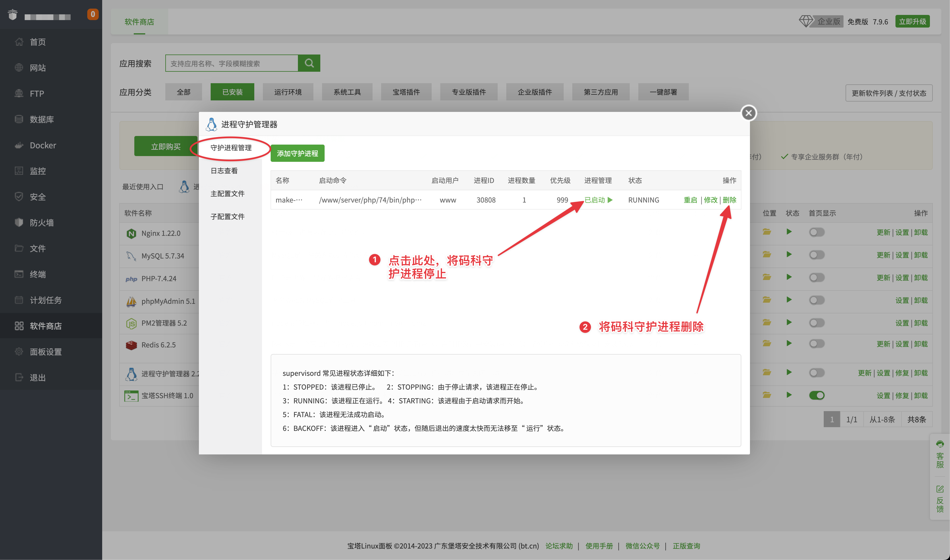Viewport: 950px width, 560px height.
Task: Focus the 应用搜索 input field
Action: 232,63
